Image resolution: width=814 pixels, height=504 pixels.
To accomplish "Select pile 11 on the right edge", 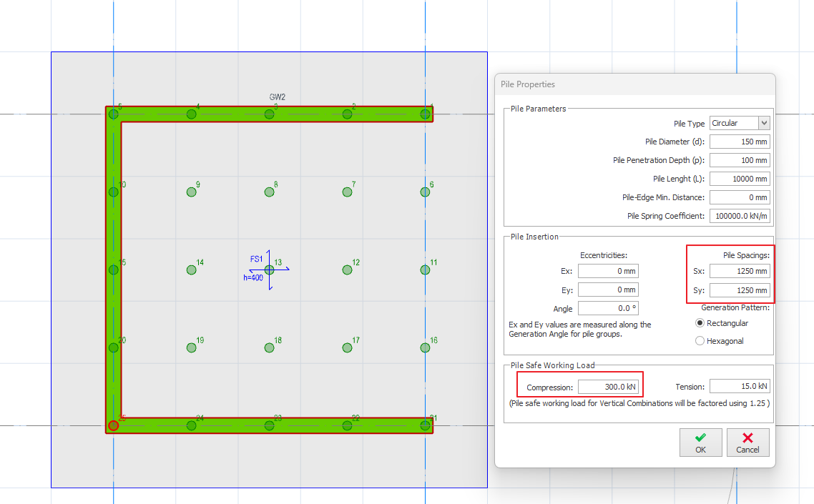I will pos(425,270).
